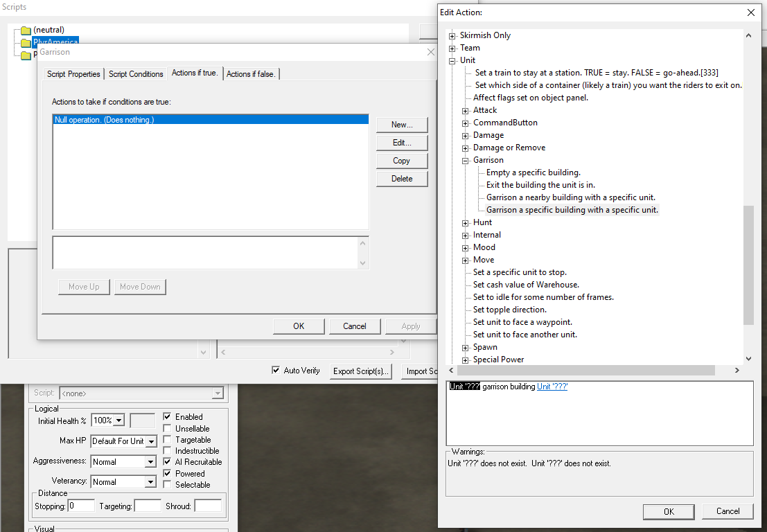Collapse the Garrison subcategory
This screenshot has width=767, height=532.
464,159
